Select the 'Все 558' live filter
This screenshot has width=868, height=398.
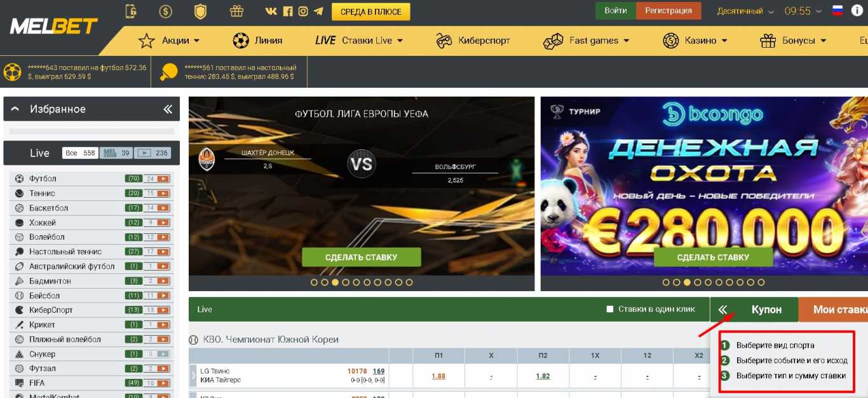point(80,153)
